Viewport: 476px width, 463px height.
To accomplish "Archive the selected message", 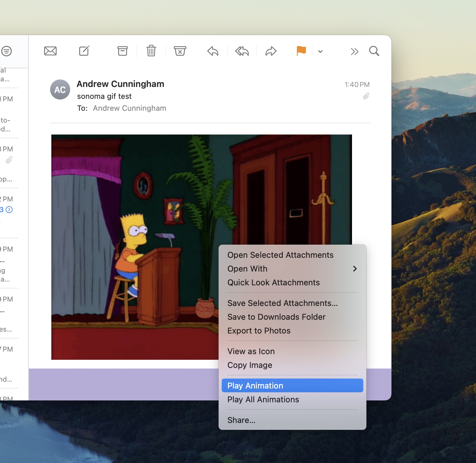I will (x=122, y=51).
